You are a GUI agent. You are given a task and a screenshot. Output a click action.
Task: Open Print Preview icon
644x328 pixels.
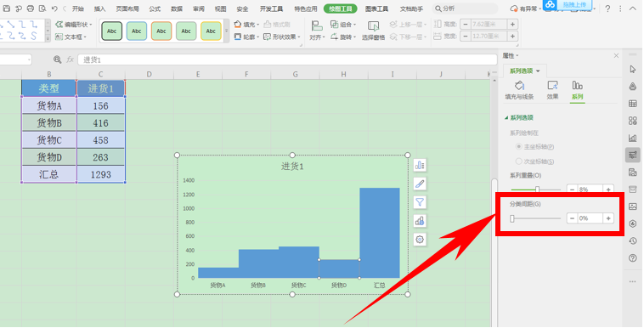click(x=42, y=8)
